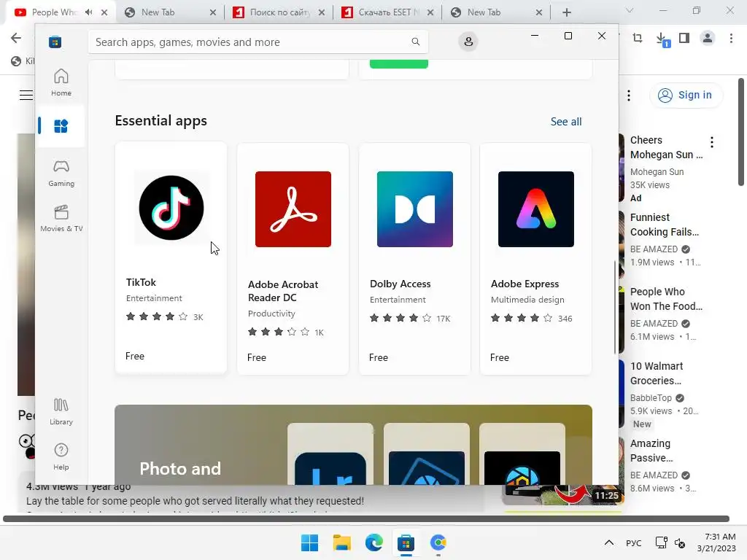Click the Microsoft Store vertical scrollbar
Screen dimensions: 747x560
coord(615,307)
